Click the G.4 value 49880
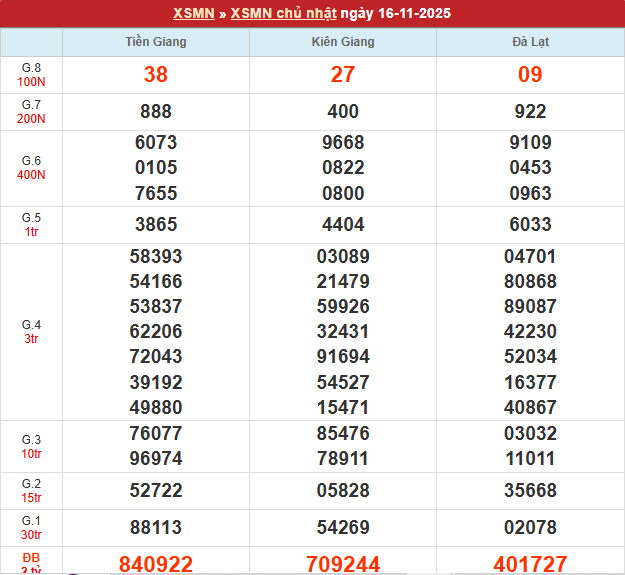 click(156, 407)
